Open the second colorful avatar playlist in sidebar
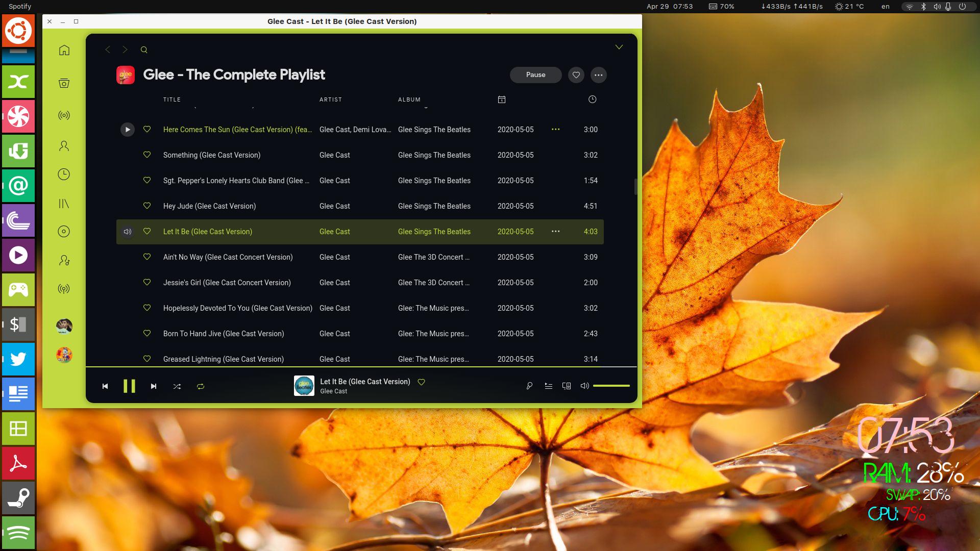The image size is (980, 551). coord(64,355)
